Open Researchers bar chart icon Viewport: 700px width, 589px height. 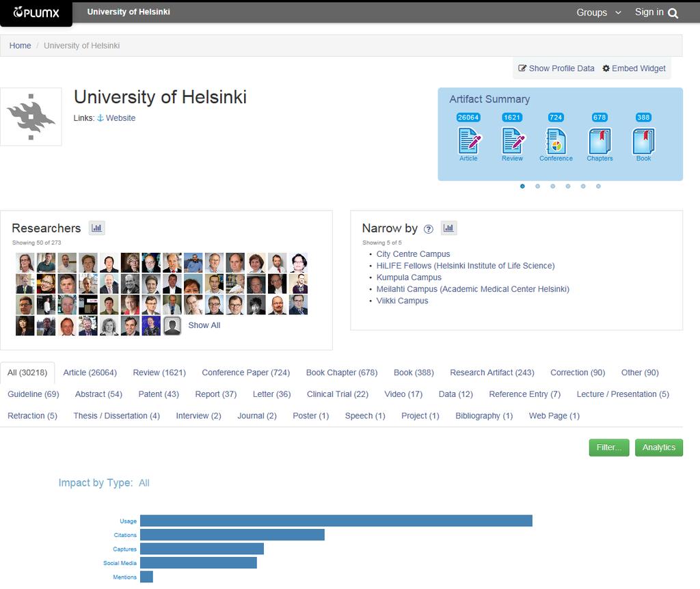pos(96,228)
